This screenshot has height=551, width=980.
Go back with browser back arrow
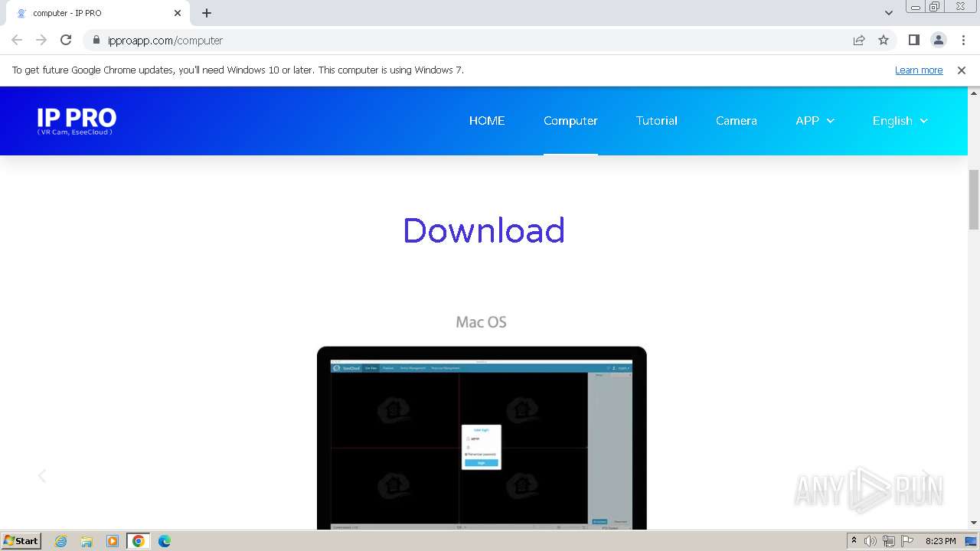coord(17,40)
